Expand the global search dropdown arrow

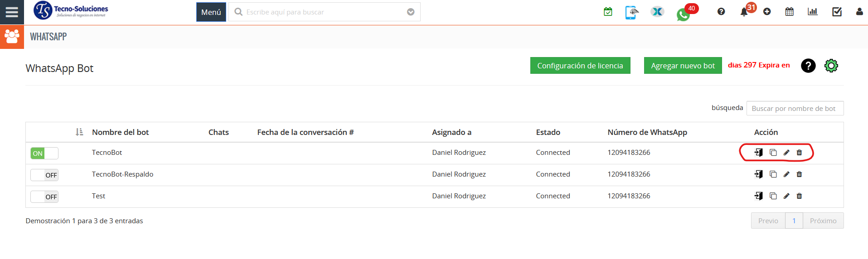pyautogui.click(x=411, y=12)
